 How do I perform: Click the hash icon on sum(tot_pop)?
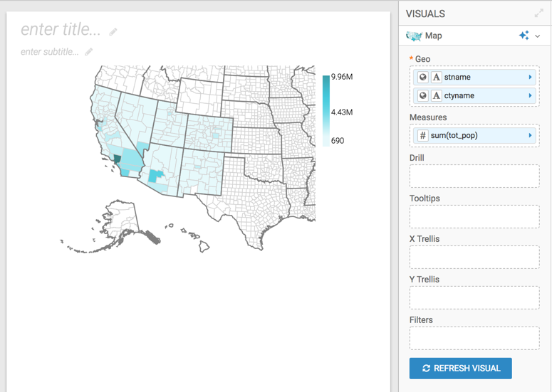pyautogui.click(x=422, y=135)
